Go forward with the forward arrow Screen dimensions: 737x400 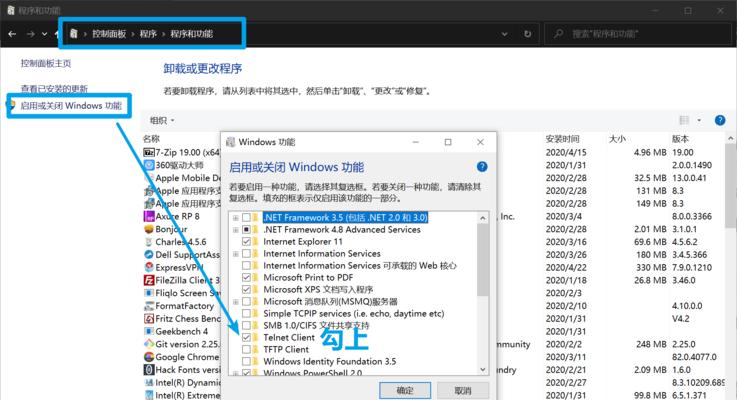pyautogui.click(x=31, y=34)
